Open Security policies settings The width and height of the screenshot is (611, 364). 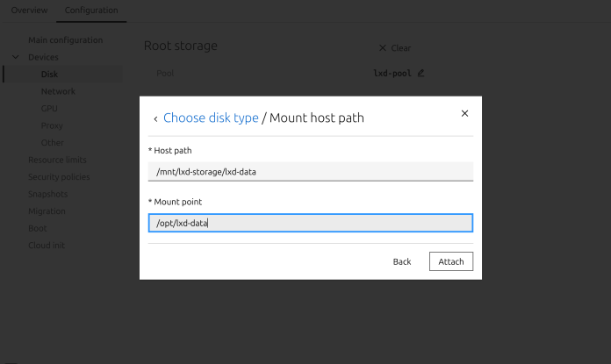(x=59, y=177)
